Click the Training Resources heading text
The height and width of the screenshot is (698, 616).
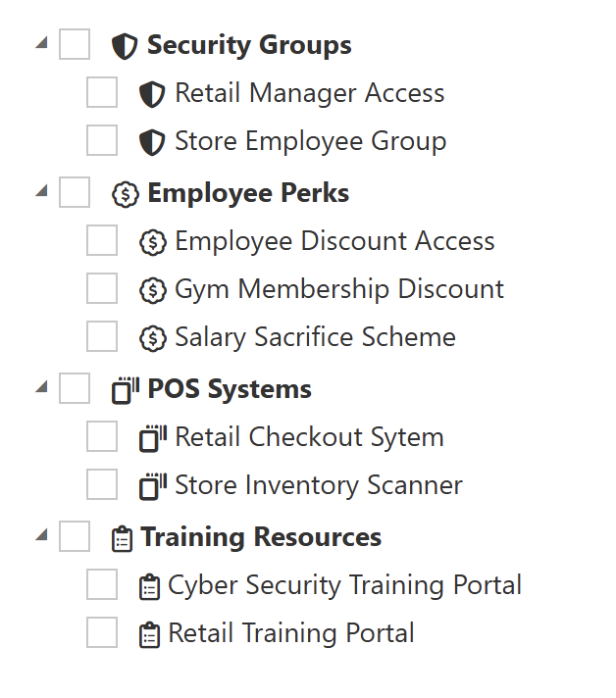click(x=261, y=537)
